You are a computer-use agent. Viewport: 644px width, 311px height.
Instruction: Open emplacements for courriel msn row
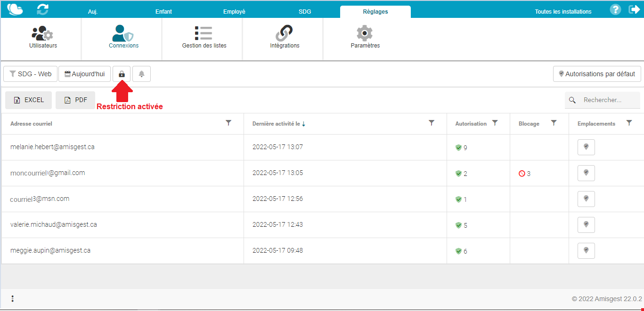[586, 199]
